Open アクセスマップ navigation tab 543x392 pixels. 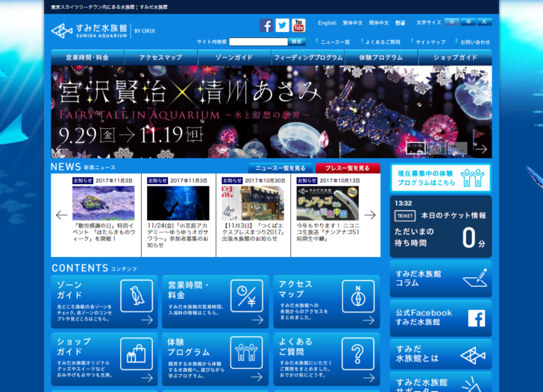click(160, 57)
